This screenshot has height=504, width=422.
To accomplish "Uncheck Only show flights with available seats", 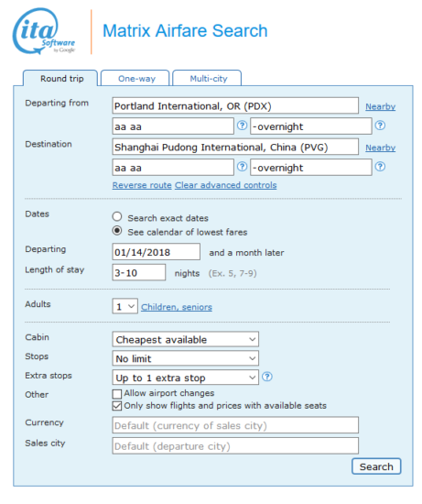I will (117, 406).
